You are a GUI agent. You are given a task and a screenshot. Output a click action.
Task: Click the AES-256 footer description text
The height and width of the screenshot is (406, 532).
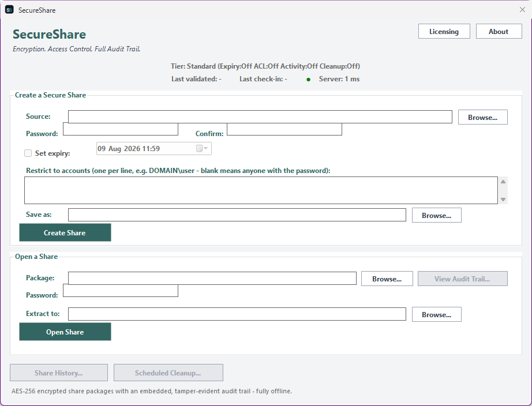[152, 391]
